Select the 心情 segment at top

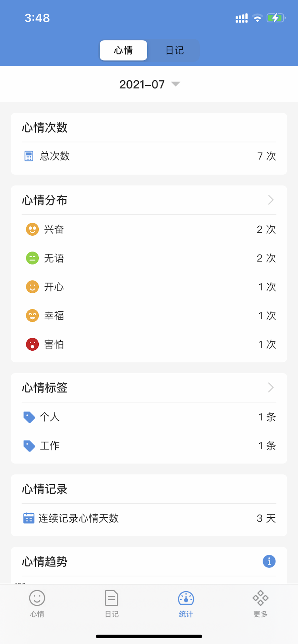click(124, 50)
